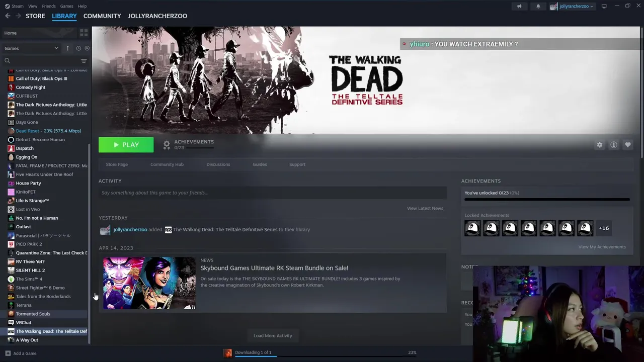The image size is (644, 362).
Task: Toggle ready-to-play filter icon
Action: 87,48
